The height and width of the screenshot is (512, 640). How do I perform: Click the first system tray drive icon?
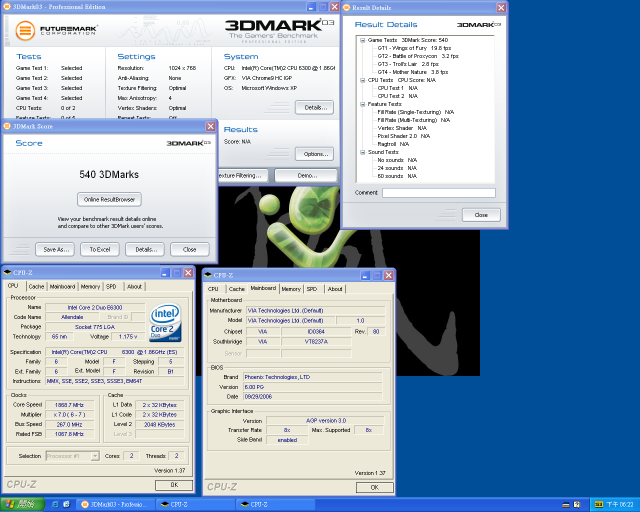pos(566,505)
